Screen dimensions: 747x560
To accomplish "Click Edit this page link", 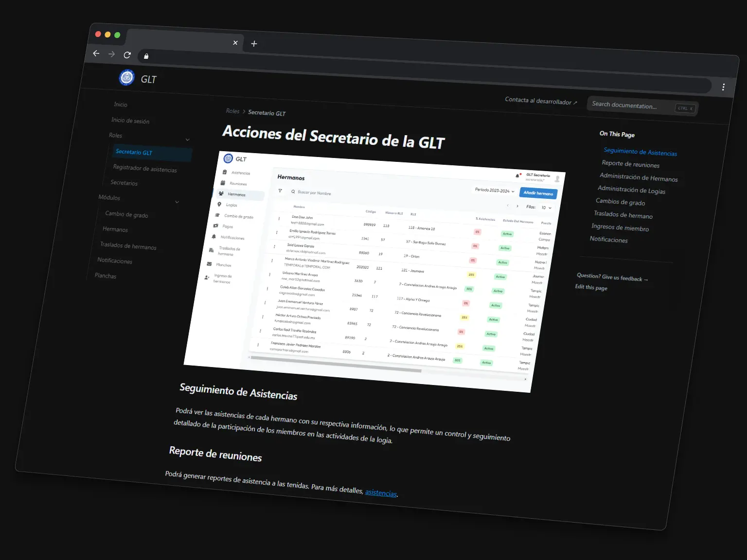I will click(591, 287).
